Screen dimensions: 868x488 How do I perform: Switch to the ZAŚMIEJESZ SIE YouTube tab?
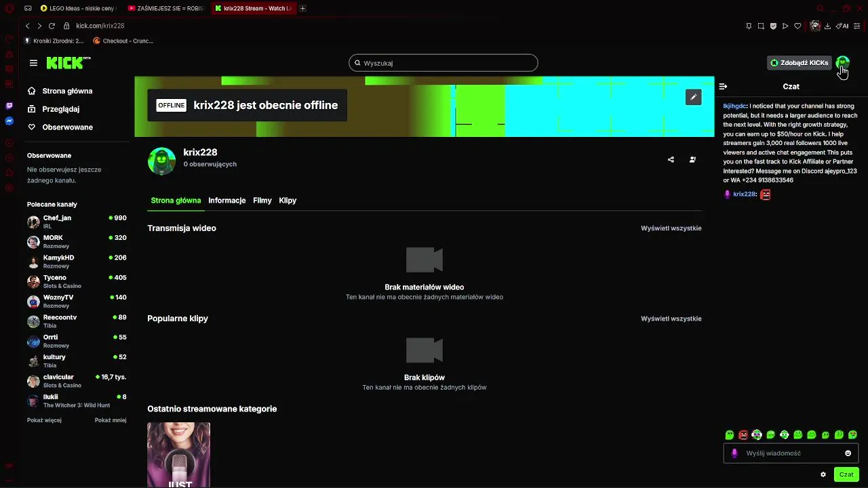coord(165,8)
